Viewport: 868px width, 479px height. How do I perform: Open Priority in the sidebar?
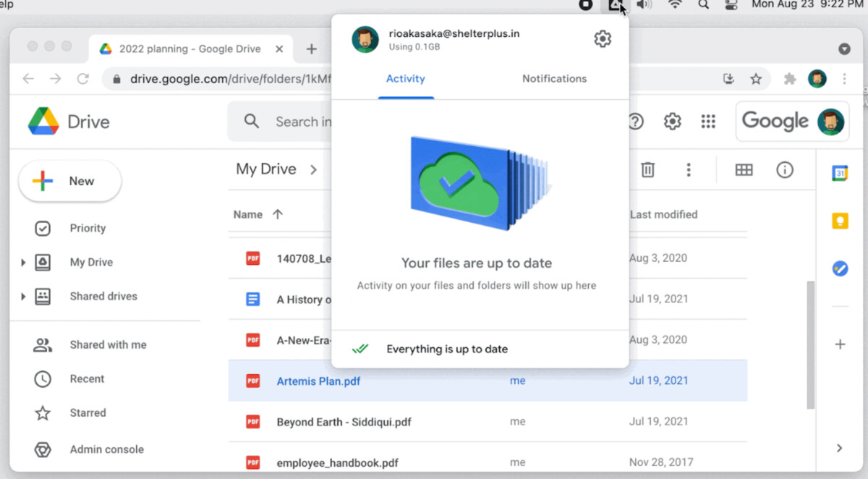88,228
